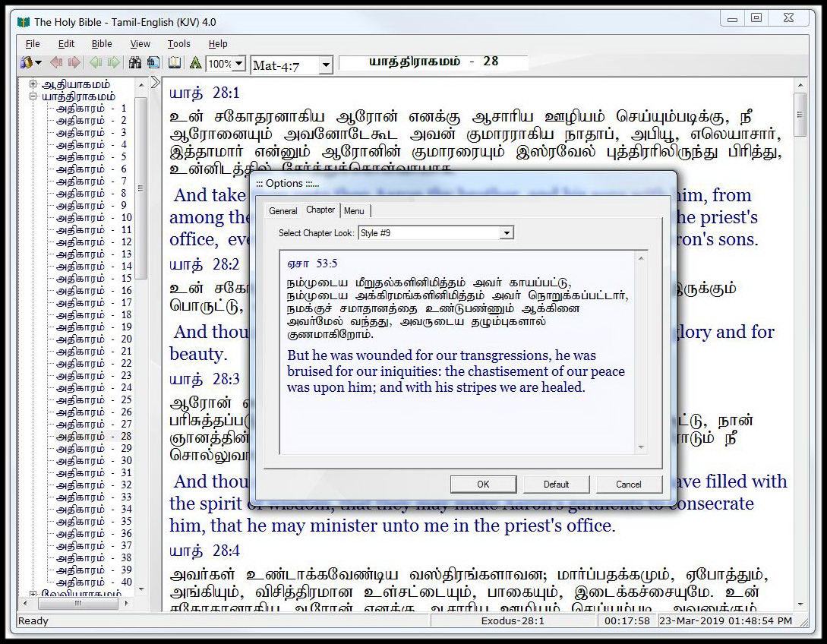
Task: Click the chapter title field reading யாத்திராகமம் - 28
Action: 433,62
